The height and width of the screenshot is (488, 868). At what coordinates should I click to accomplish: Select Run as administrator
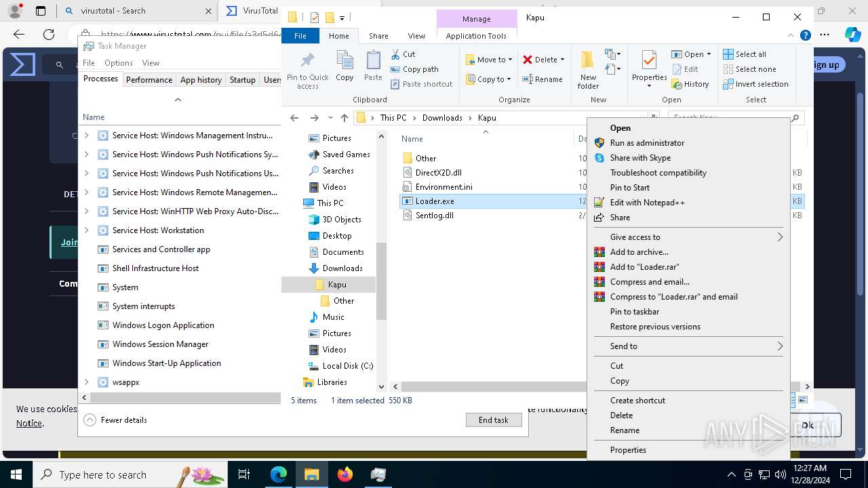coord(688,143)
